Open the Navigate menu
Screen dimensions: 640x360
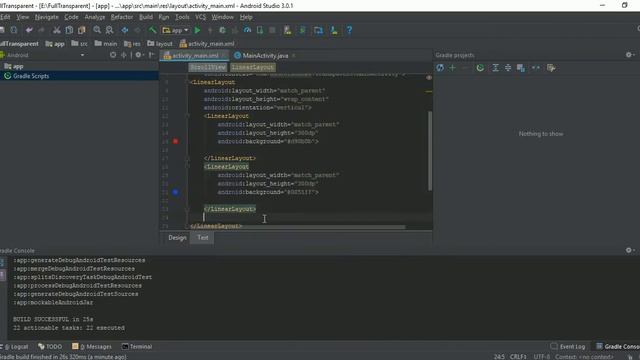[47, 17]
